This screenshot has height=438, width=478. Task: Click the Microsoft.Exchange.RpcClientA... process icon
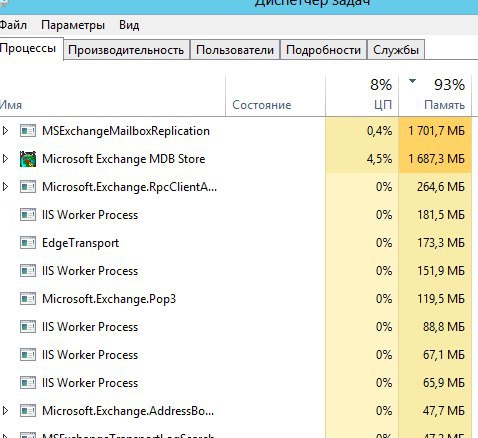[28, 187]
